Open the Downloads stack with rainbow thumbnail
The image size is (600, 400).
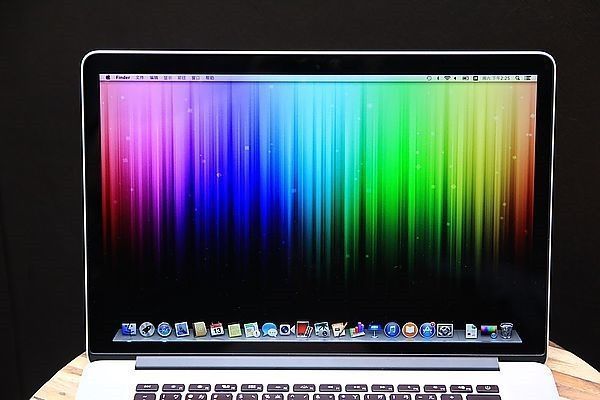pos(489,331)
